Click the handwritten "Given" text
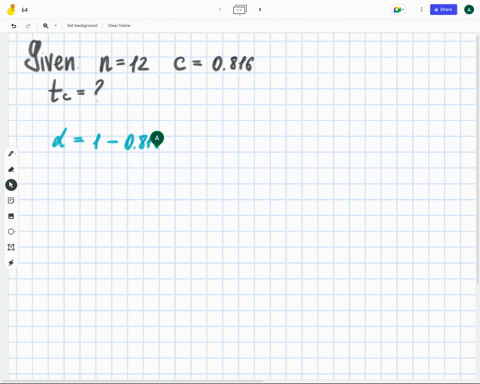 [51, 57]
